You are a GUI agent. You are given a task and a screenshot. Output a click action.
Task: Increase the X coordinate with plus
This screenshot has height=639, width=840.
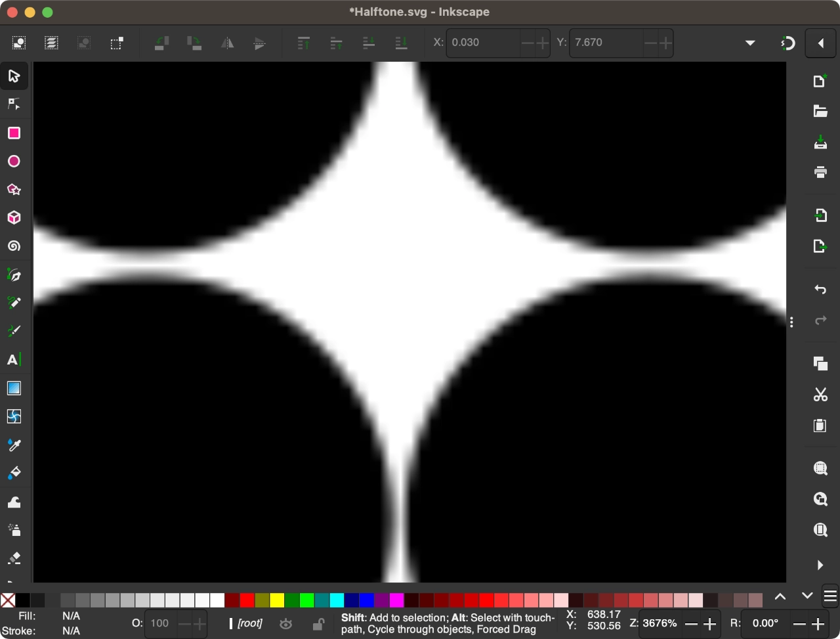(x=542, y=43)
